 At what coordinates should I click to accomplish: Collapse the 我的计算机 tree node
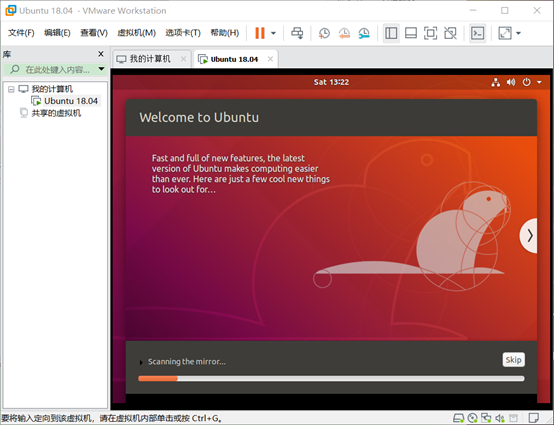[11, 89]
